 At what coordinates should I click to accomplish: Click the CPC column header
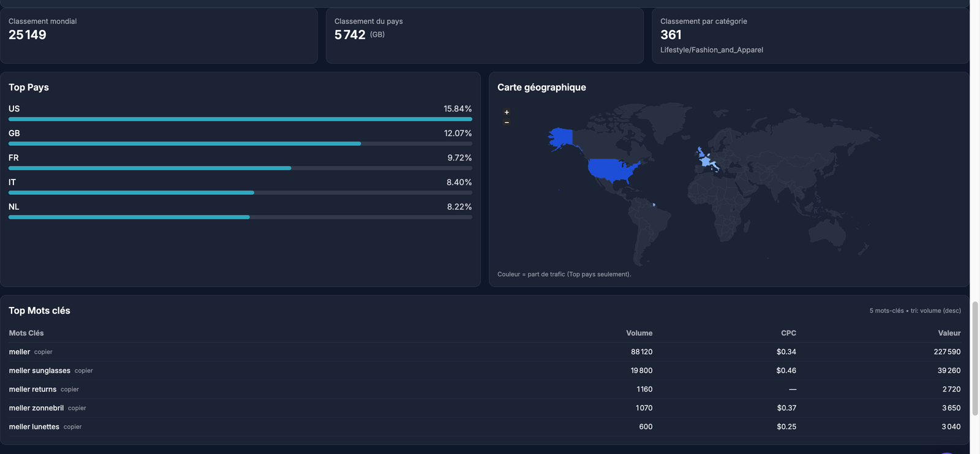tap(788, 333)
